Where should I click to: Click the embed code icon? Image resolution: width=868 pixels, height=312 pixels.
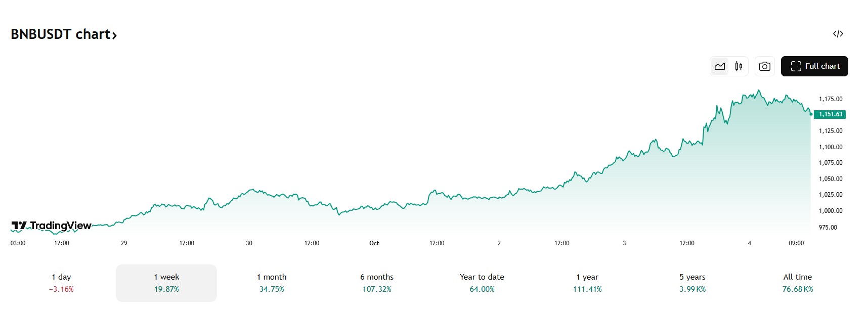tap(838, 34)
